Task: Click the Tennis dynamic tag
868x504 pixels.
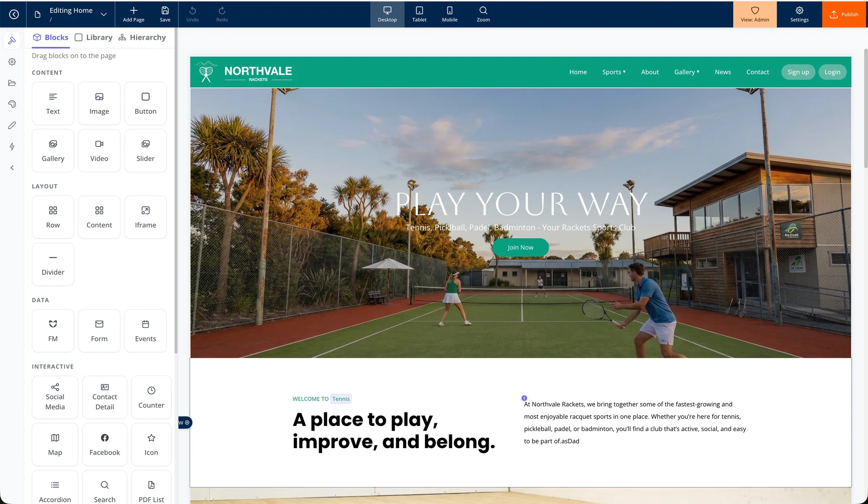Action: (341, 399)
